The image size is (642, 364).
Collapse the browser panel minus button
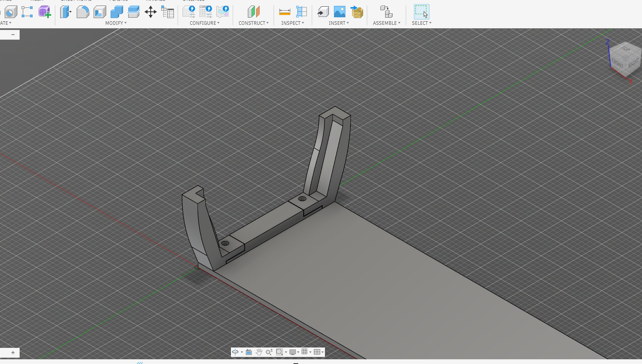click(13, 35)
